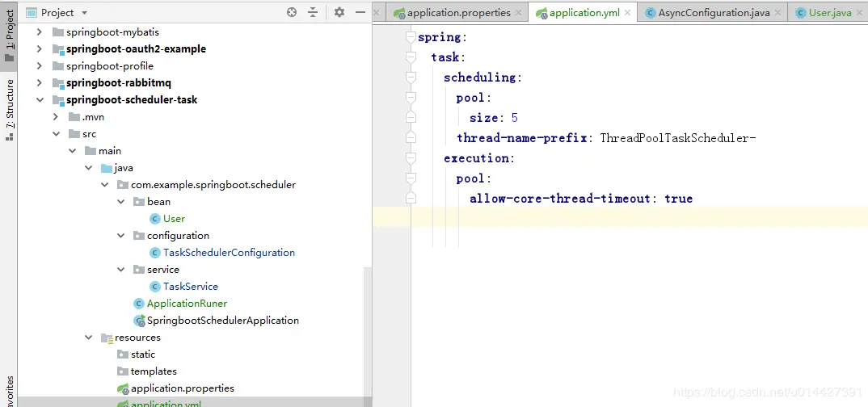Close the application.yml tab
The width and height of the screenshot is (868, 407).
coord(628,13)
